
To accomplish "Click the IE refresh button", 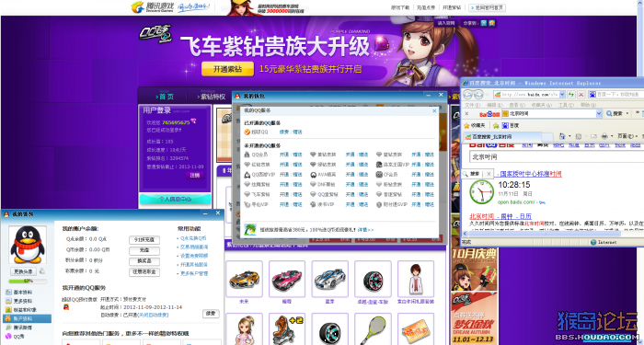I will [x=571, y=95].
